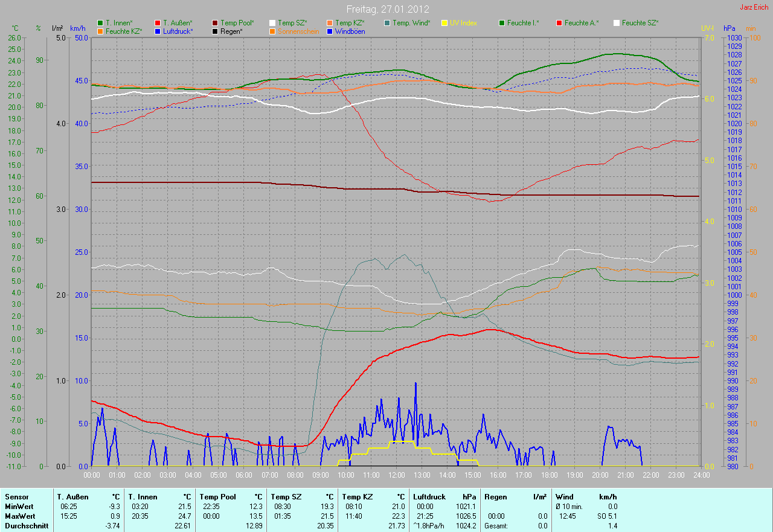
Task: Click the black swatch beside Regen*
Action: click(x=215, y=31)
